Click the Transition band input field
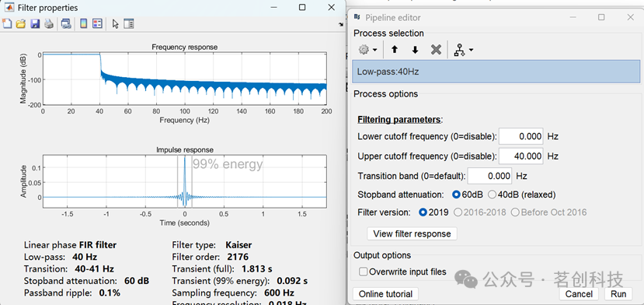This screenshot has height=305, width=644. pos(489,176)
